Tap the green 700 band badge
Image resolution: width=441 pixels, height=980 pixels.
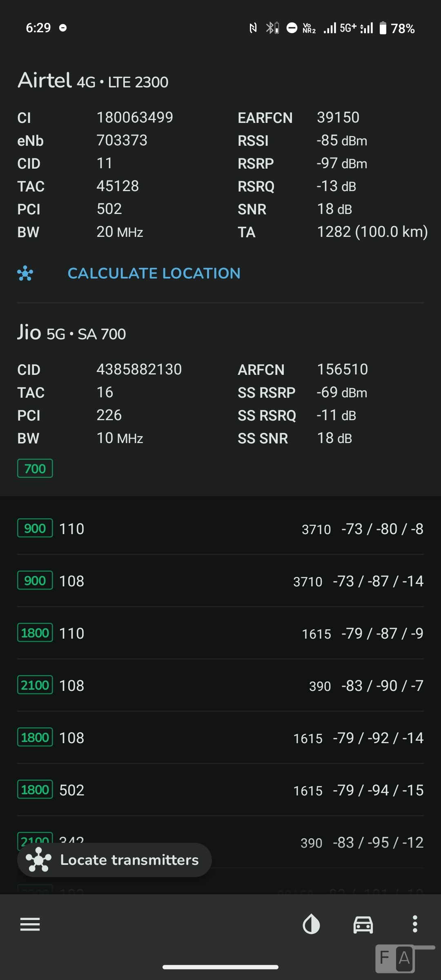(35, 468)
